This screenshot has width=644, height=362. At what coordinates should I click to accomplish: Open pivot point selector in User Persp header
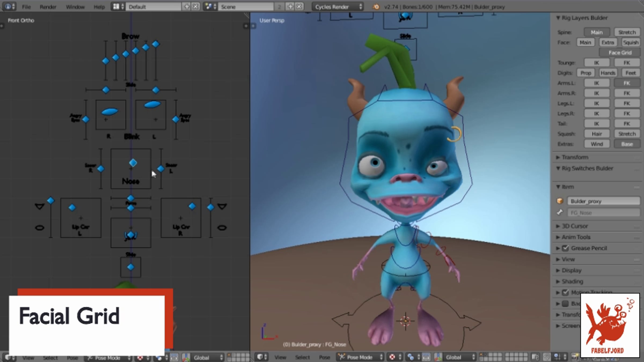coord(413,357)
